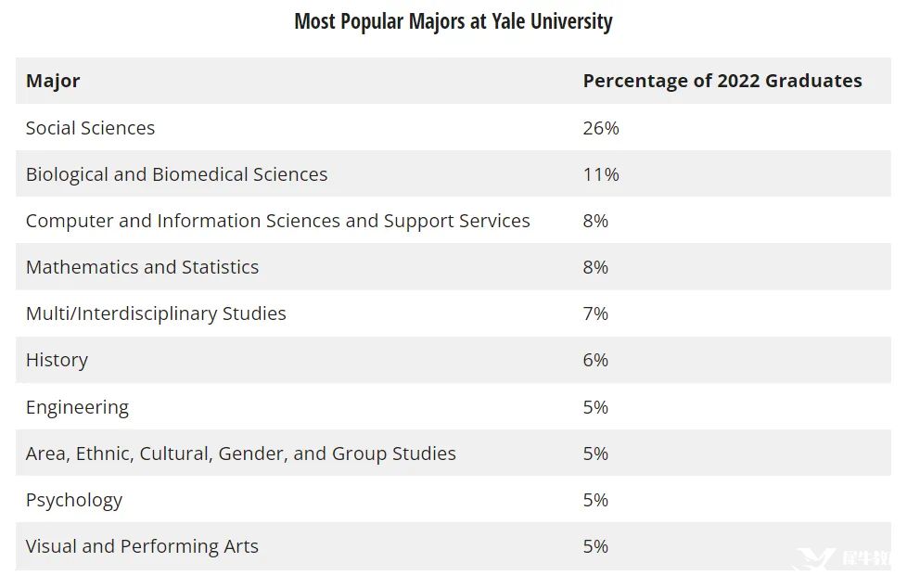Viewport: 907px width, 588px height.
Task: Click the percentage value for Psychology
Action: click(595, 500)
